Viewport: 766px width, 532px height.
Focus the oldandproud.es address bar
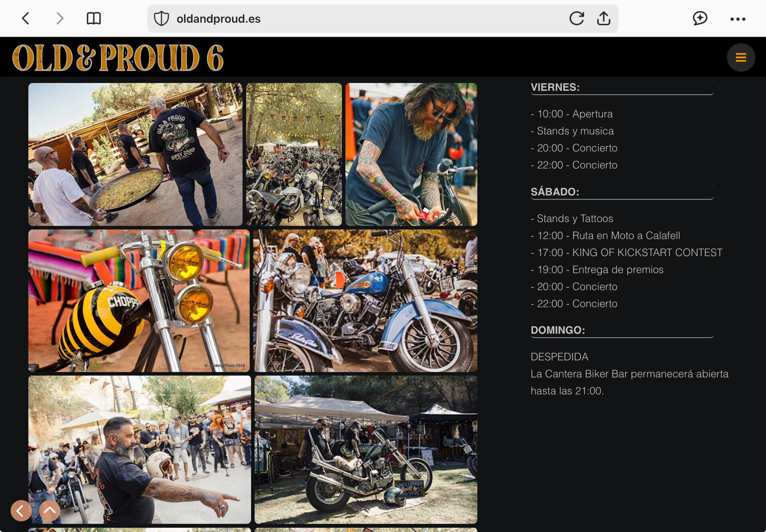pos(359,19)
